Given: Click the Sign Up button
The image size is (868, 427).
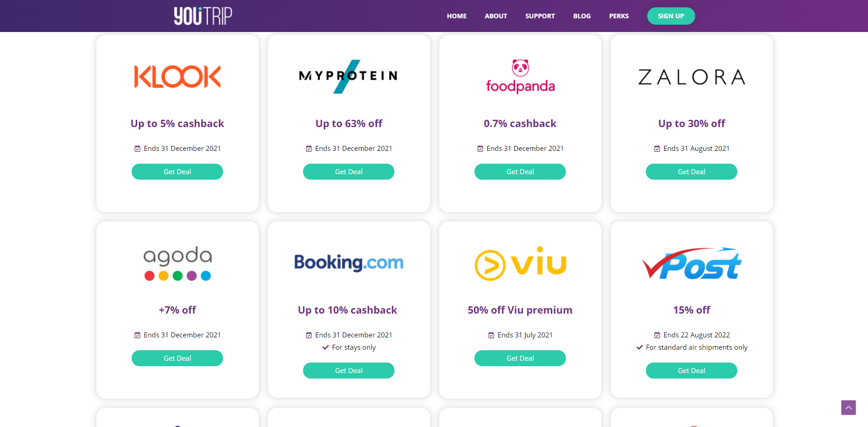Looking at the screenshot, I should point(671,16).
